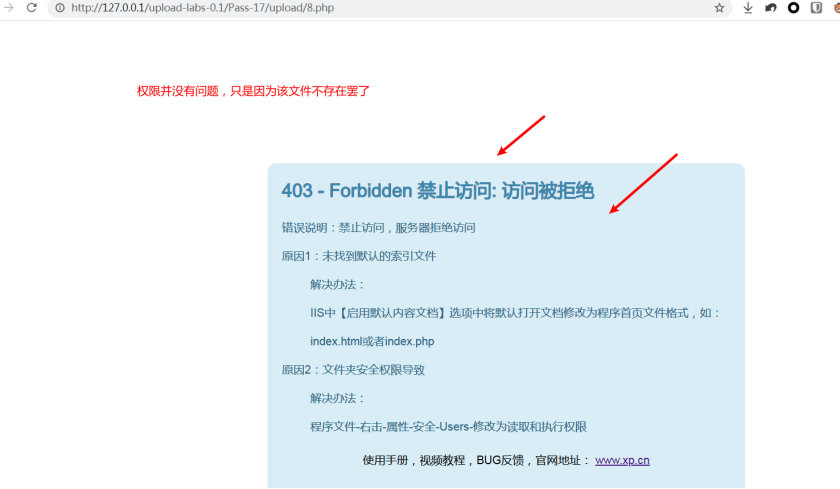This screenshot has width=840, height=489.
Task: Open site information icon beside the URL
Action: click(x=60, y=7)
